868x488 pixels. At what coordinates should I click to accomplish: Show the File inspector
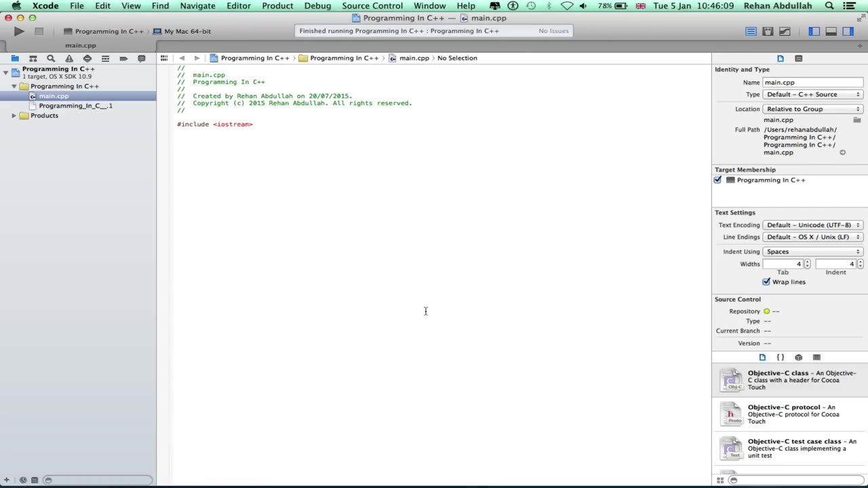point(781,58)
